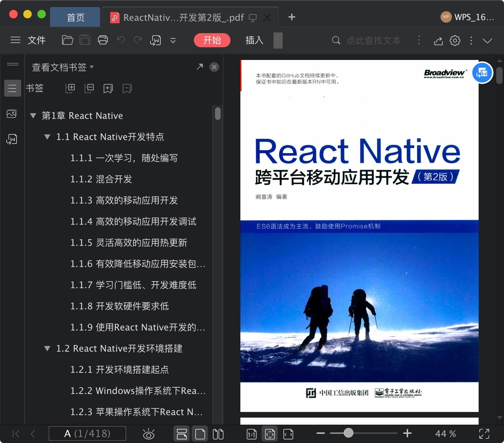This screenshot has width=504, height=443.
Task: Select the 开始 ribbon tab
Action: (x=212, y=40)
